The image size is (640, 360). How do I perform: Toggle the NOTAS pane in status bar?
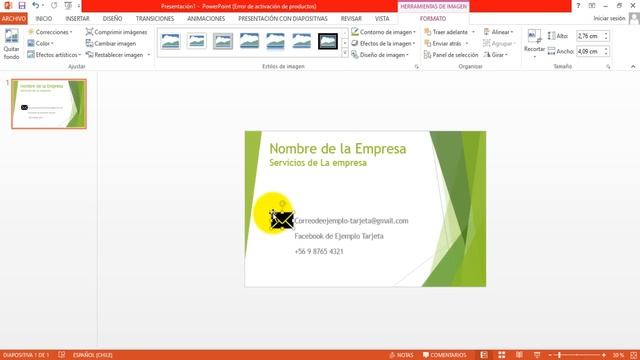click(x=401, y=355)
